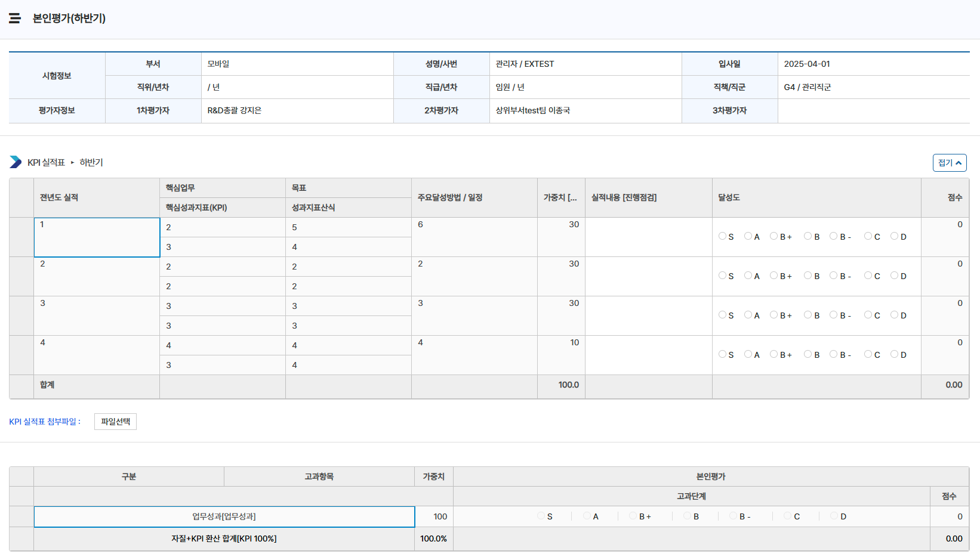980x554 pixels.
Task: Click the 하반기 breadcrumb label
Action: pos(91,162)
